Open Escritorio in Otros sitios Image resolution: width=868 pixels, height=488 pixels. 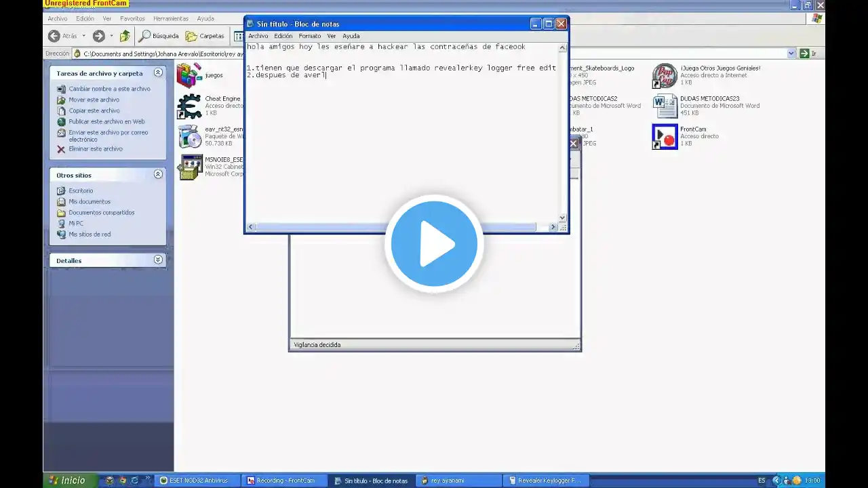75,190
